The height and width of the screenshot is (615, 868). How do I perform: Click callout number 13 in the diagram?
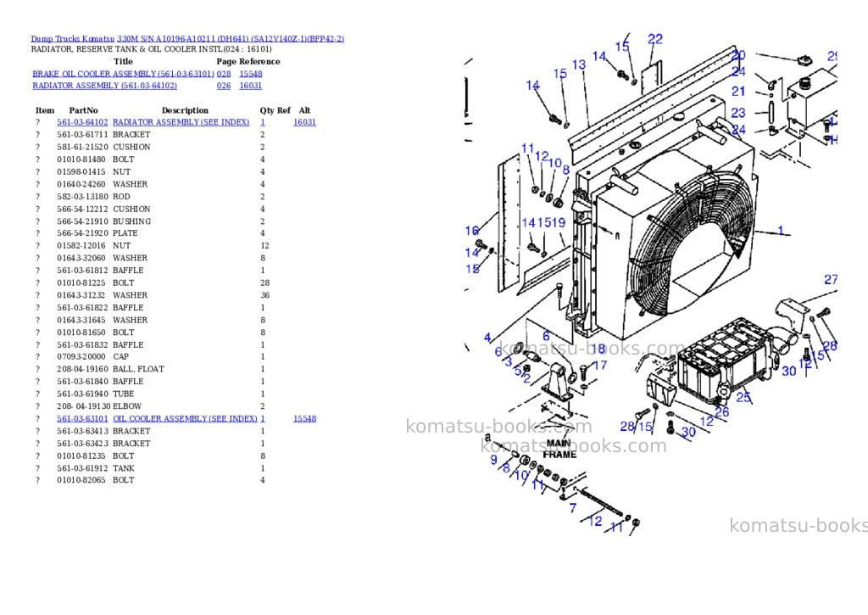pyautogui.click(x=579, y=65)
